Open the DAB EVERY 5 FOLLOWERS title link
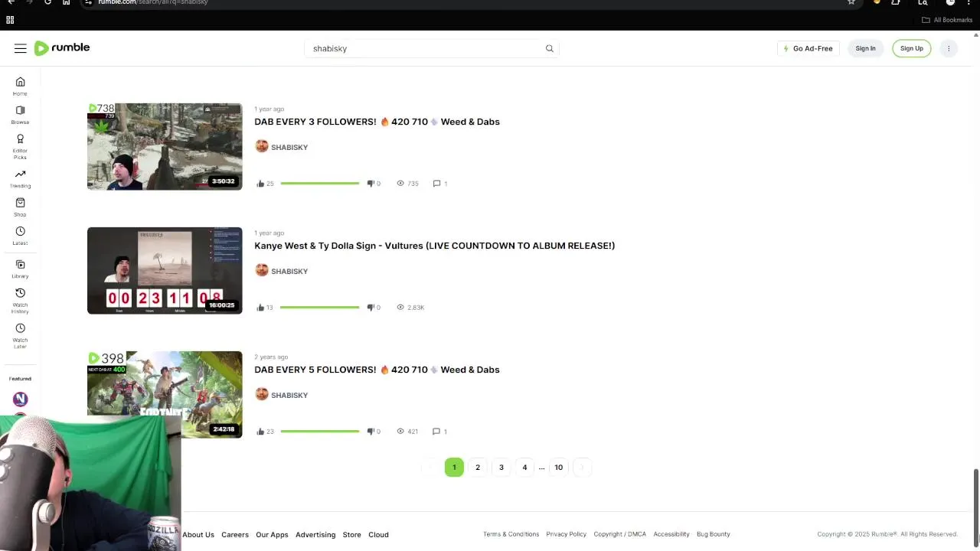The image size is (980, 551). coord(377,370)
